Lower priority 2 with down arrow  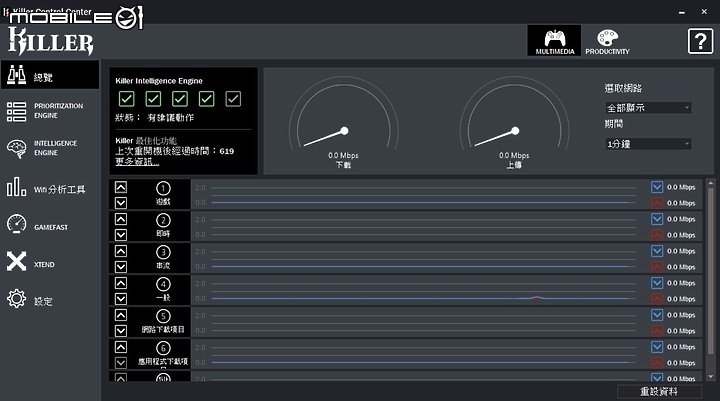[121, 235]
